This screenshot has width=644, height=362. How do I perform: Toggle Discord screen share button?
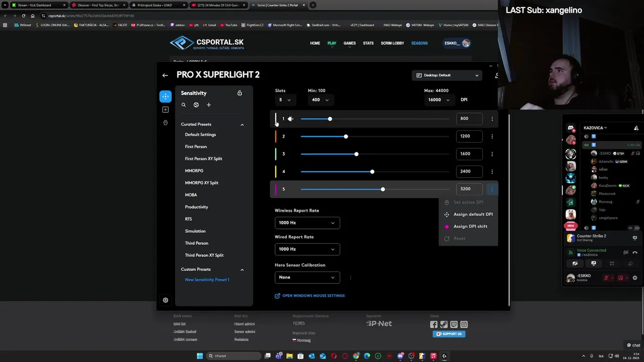tap(594, 263)
